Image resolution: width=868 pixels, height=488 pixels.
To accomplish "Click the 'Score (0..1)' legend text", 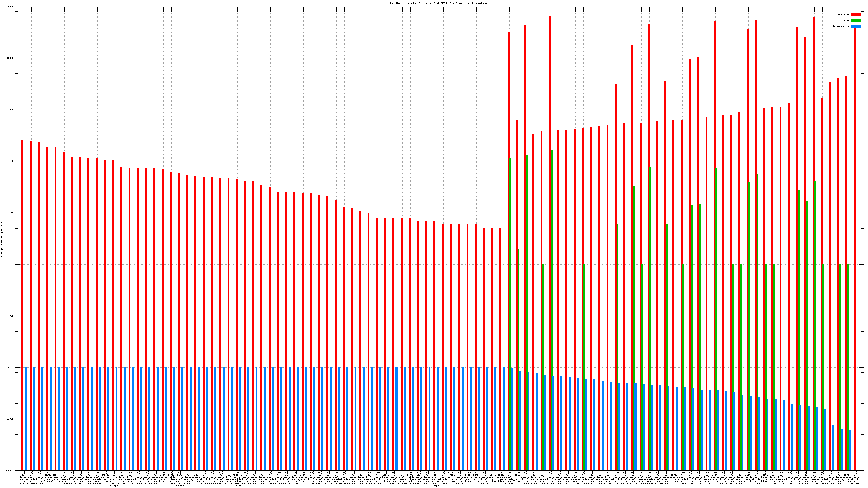I will click(x=841, y=26).
